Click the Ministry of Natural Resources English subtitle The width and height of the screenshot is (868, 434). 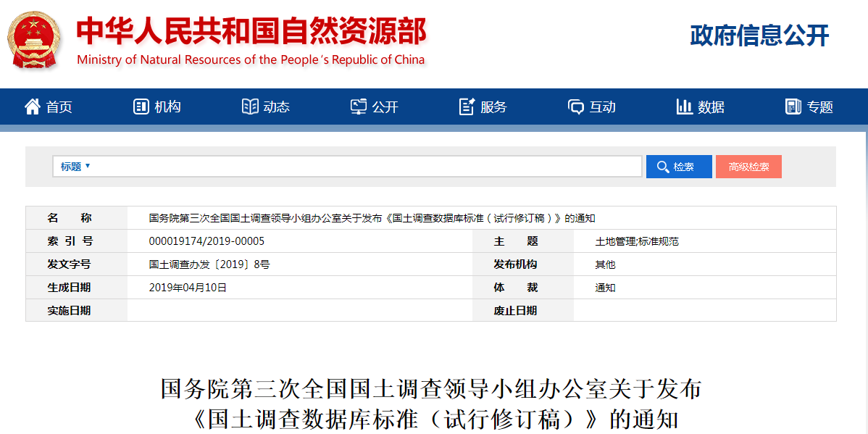251,60
